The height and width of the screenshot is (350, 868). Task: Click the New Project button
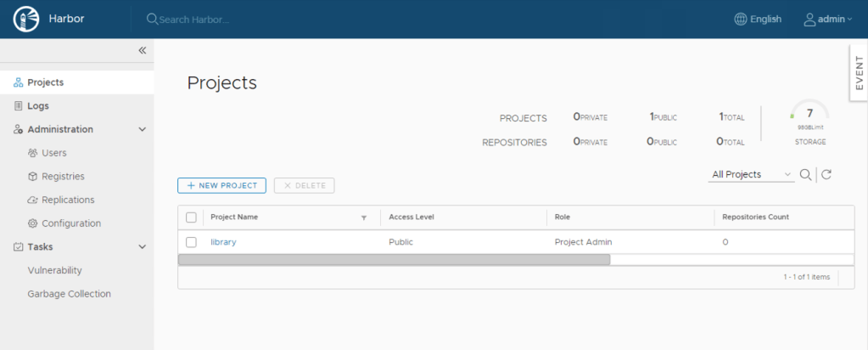(x=222, y=185)
